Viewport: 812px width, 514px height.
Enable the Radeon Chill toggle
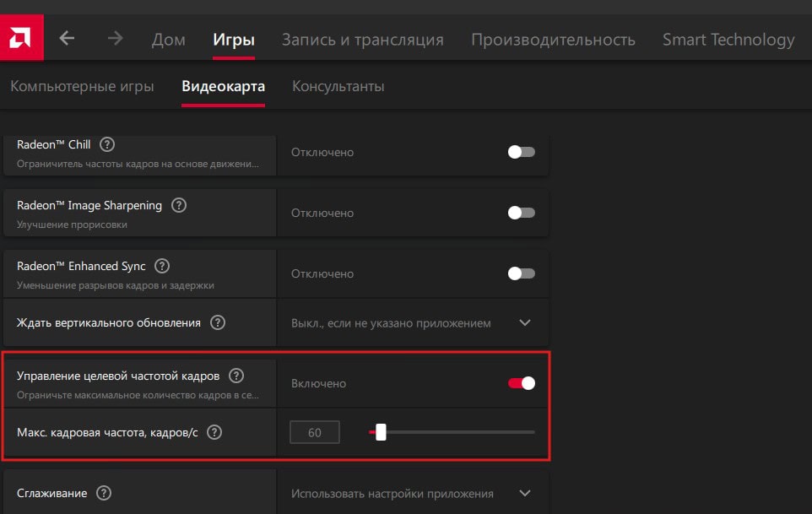[x=521, y=152]
